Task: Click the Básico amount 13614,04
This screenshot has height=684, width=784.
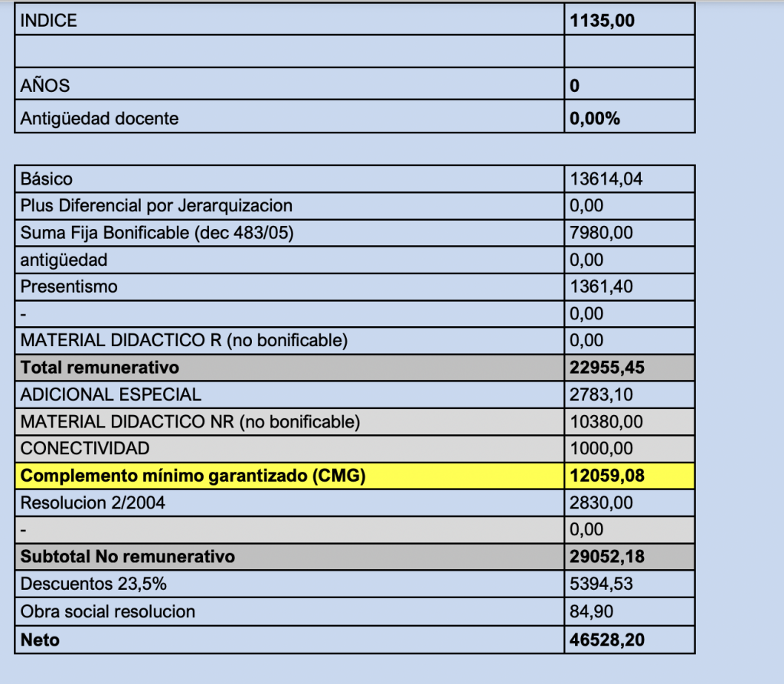Action: coord(606,179)
